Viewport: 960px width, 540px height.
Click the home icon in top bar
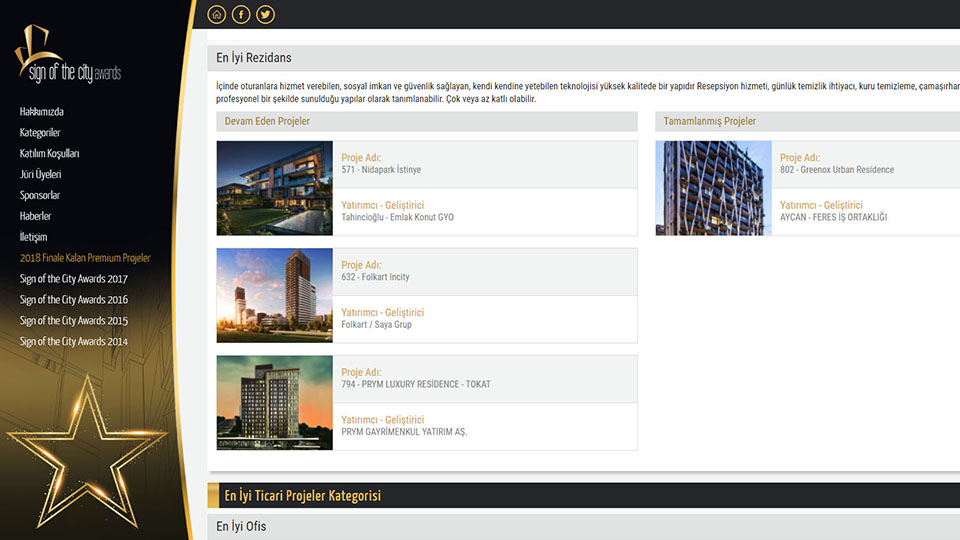click(x=217, y=14)
